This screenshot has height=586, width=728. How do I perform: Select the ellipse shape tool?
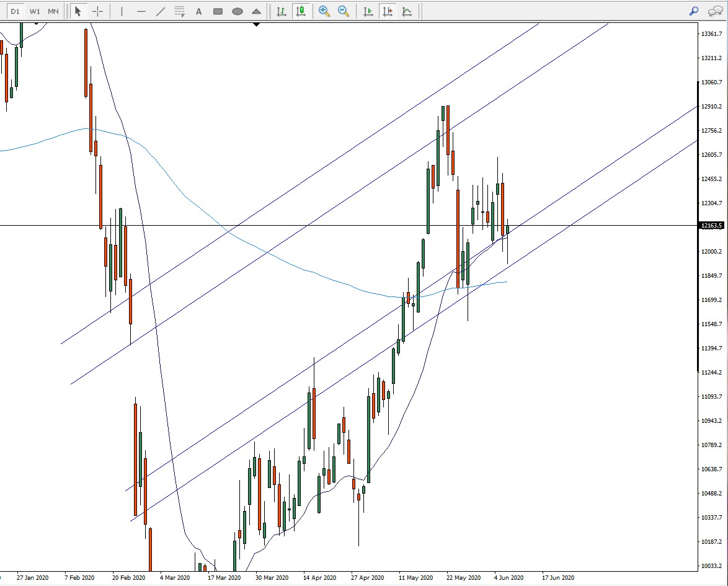pos(237,11)
